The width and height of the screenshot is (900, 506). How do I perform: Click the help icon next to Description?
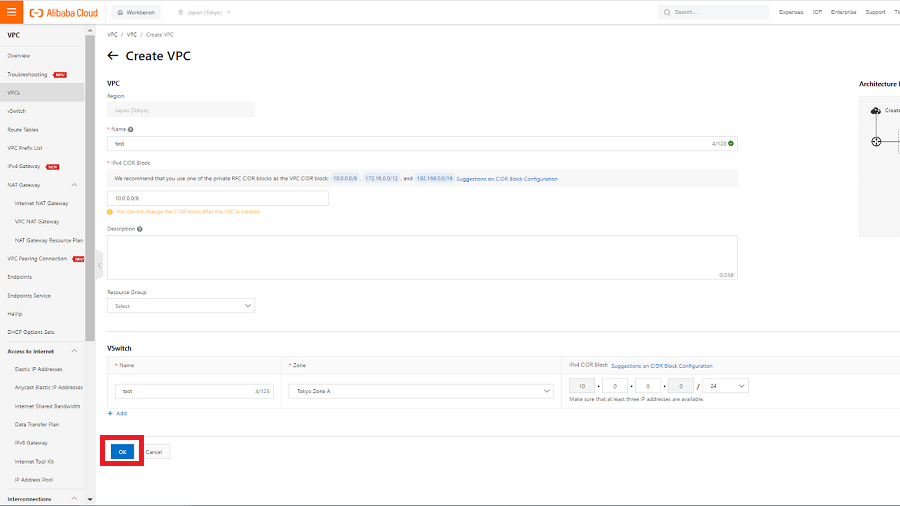pos(140,228)
